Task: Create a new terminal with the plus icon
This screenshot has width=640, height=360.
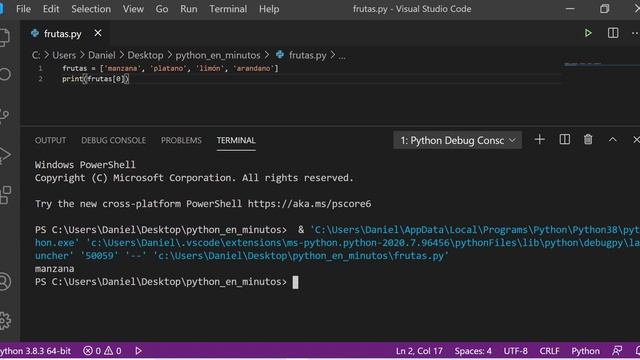Action: pyautogui.click(x=540, y=140)
